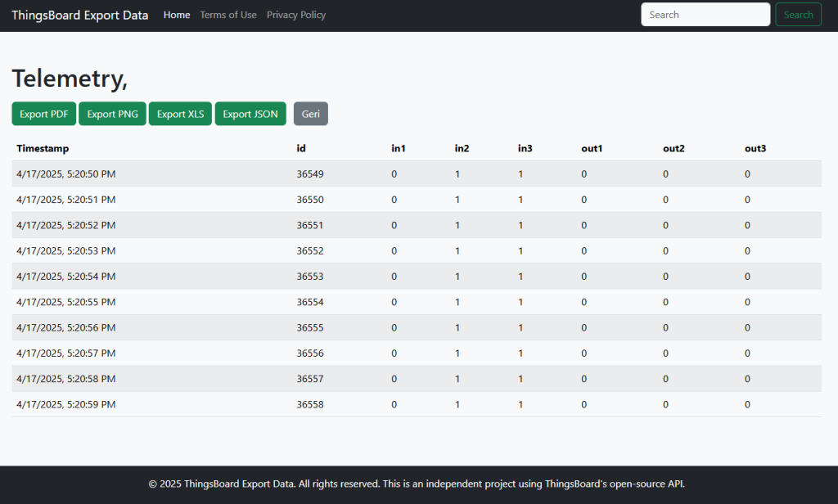Select the last row with id 36558
Image resolution: width=838 pixels, height=504 pixels.
pos(310,404)
